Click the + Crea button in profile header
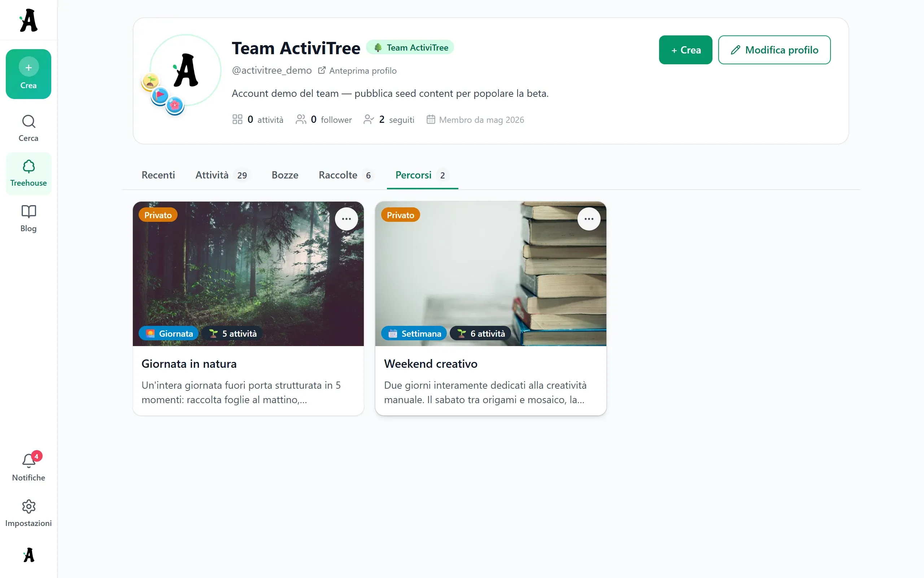This screenshot has height=578, width=924. click(685, 50)
